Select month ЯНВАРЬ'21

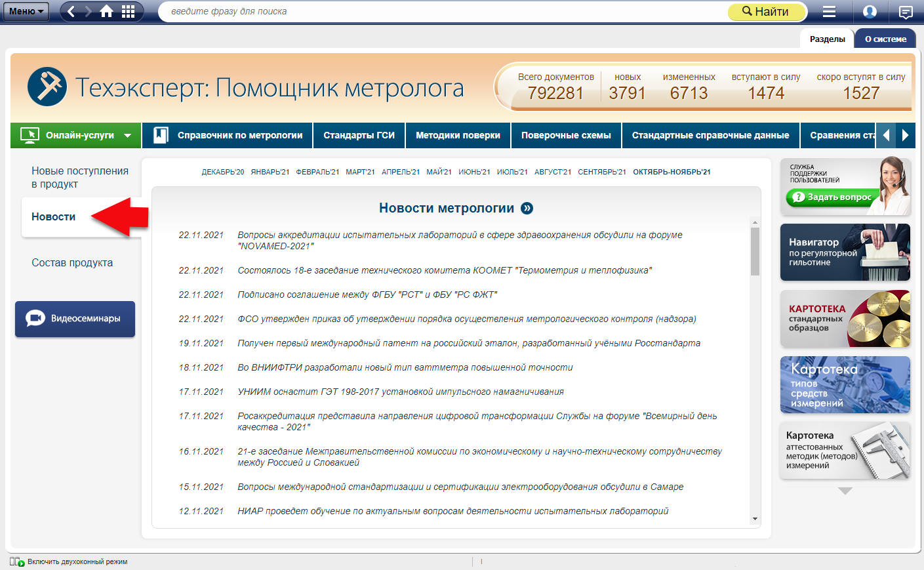click(270, 172)
